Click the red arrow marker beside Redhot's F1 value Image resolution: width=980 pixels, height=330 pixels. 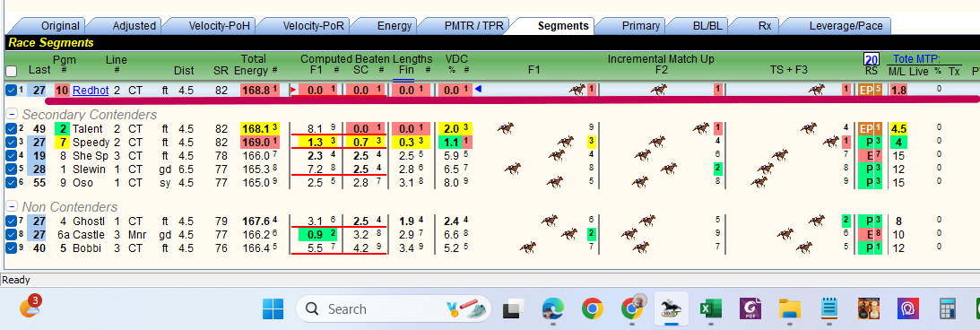[x=294, y=91]
